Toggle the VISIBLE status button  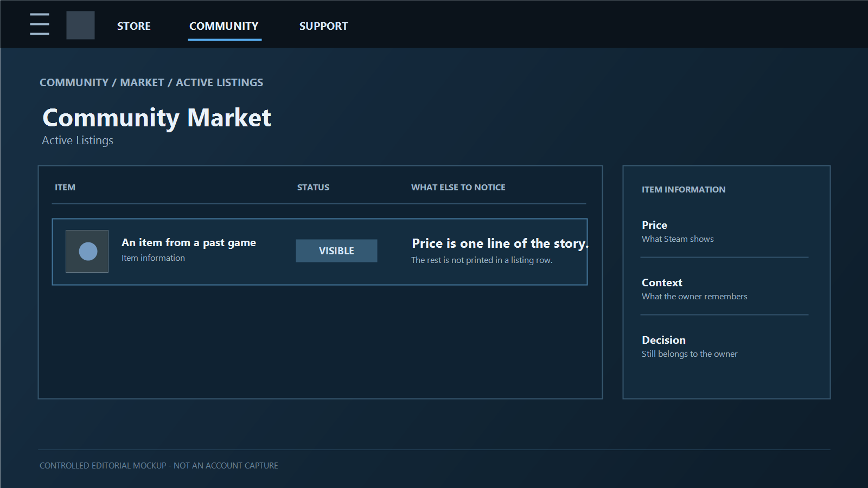coord(336,251)
